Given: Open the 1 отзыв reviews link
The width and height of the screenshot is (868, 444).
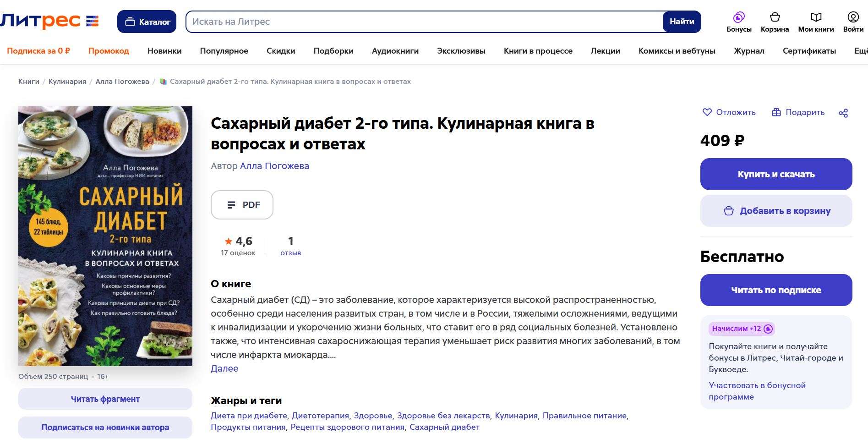Looking at the screenshot, I should click(x=290, y=246).
